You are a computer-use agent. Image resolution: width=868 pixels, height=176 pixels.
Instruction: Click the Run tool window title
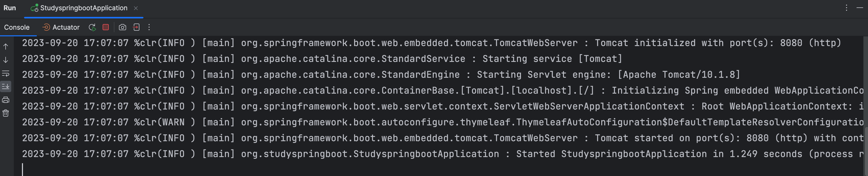pyautogui.click(x=10, y=8)
